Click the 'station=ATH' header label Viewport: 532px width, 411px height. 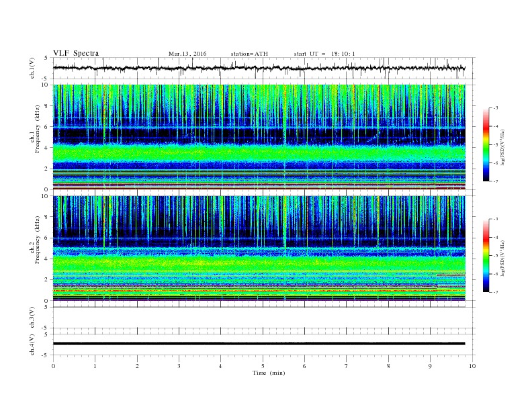tap(249, 54)
